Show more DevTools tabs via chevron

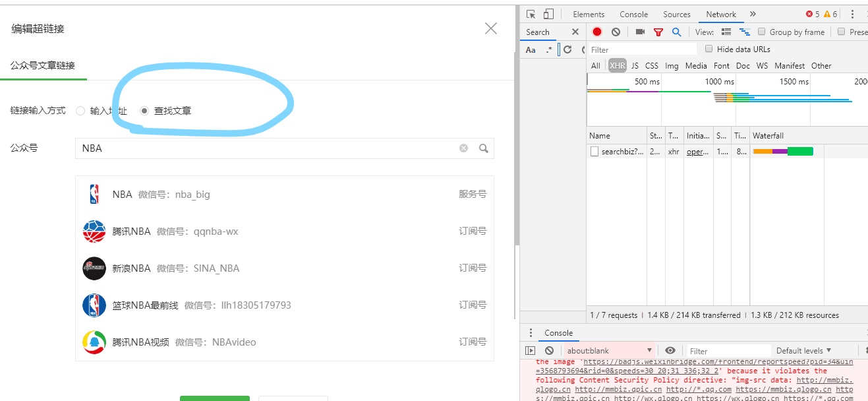(753, 14)
